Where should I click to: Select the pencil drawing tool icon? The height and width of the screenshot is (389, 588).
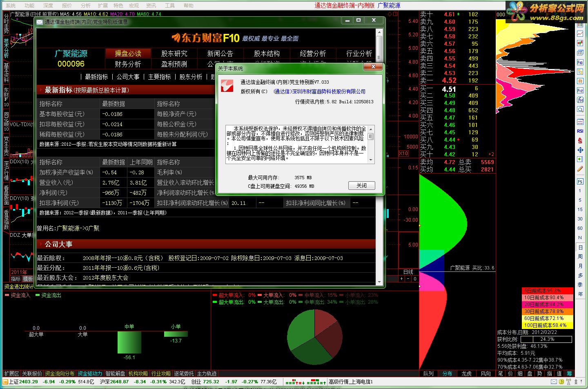(580, 169)
